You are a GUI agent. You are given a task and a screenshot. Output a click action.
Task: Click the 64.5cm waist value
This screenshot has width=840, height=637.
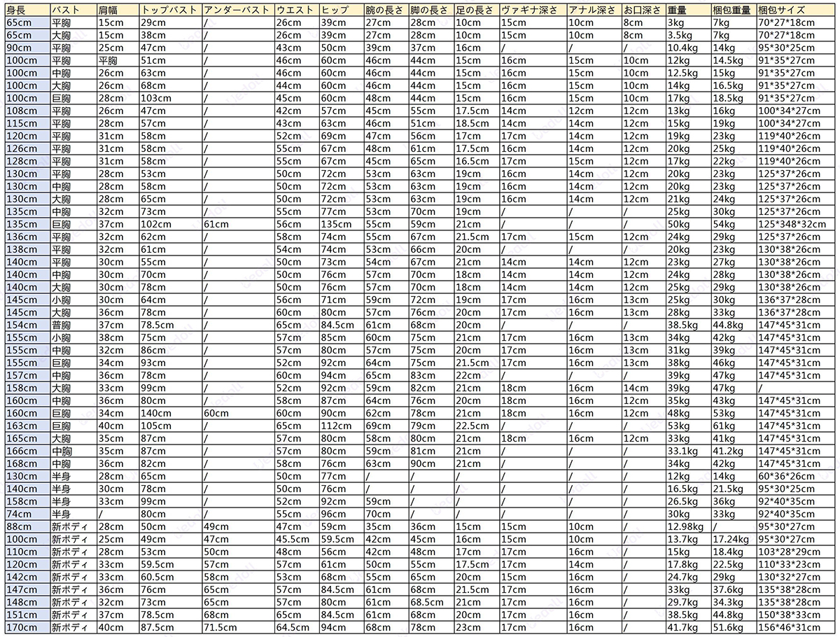(x=296, y=627)
